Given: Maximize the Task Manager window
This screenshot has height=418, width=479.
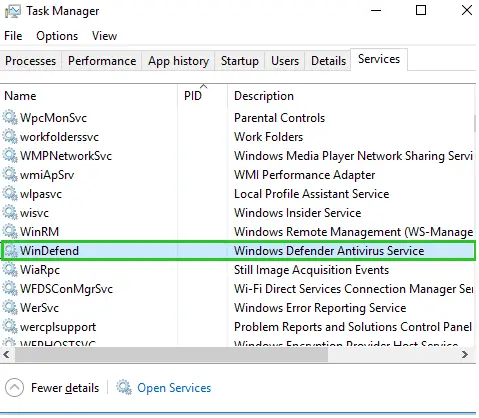Looking at the screenshot, I should pyautogui.click(x=421, y=10).
